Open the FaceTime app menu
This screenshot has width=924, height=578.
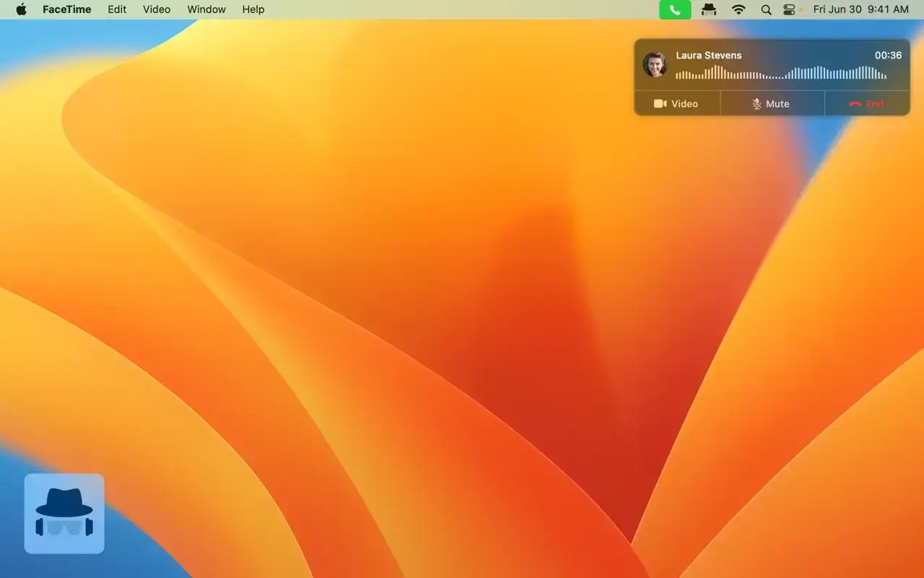pyautogui.click(x=66, y=9)
